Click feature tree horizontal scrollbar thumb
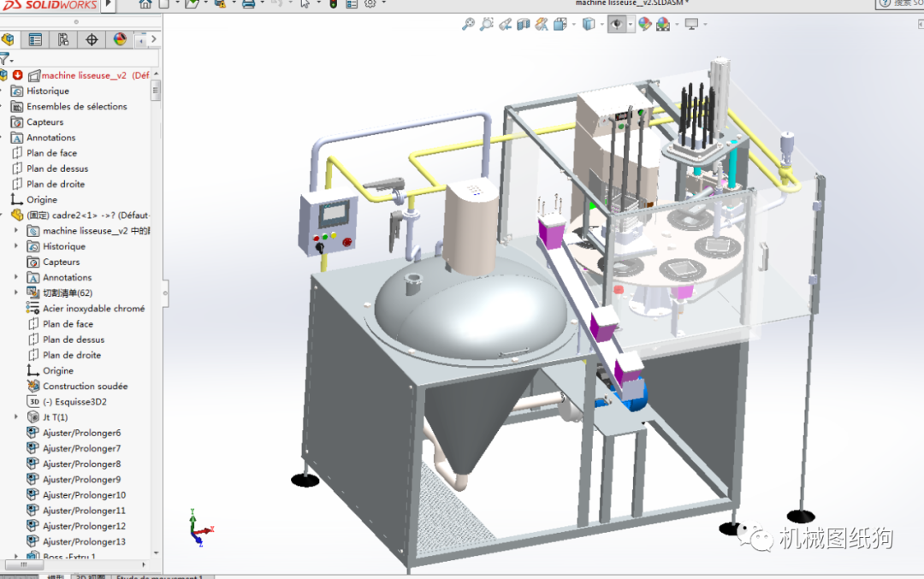924x579 pixels. click(x=24, y=564)
